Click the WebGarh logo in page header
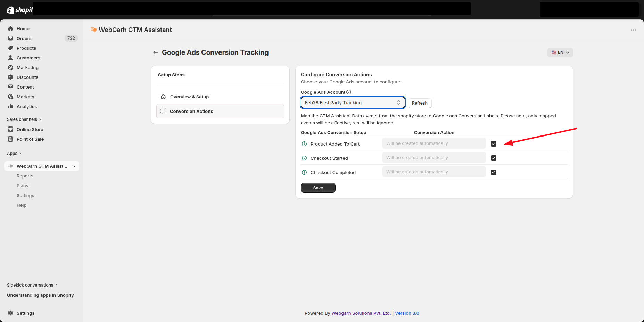Image resolution: width=644 pixels, height=322 pixels. 93,30
